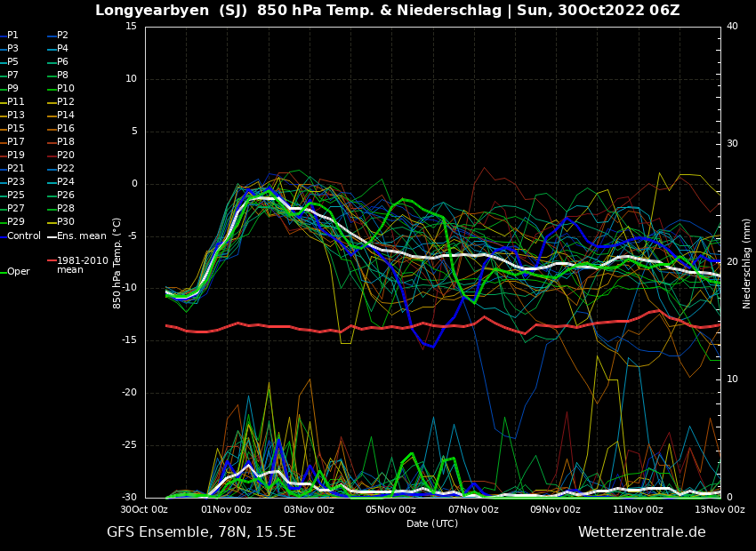Click the 13Nov 00z date tick label

click(720, 510)
